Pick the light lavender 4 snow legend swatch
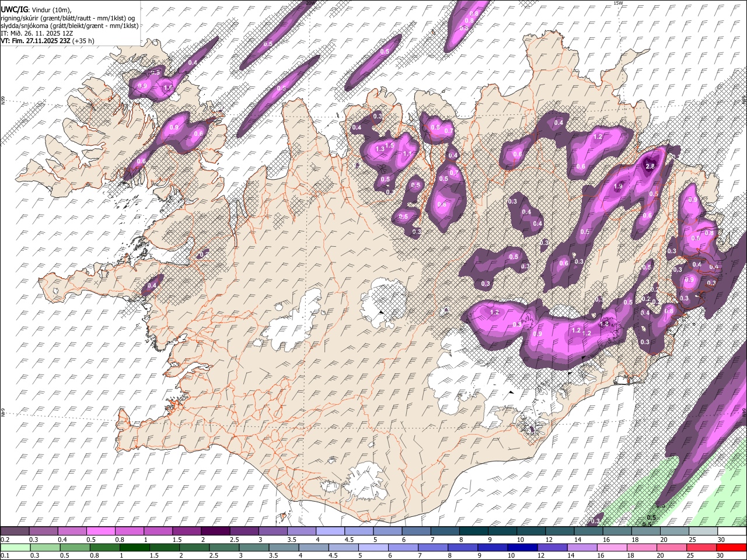The width and height of the screenshot is (747, 560). (x=330, y=531)
